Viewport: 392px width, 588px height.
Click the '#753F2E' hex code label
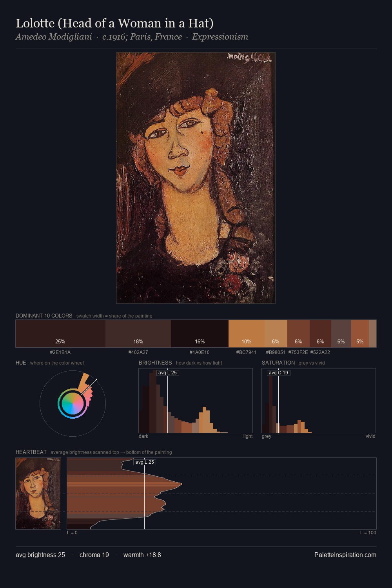tap(298, 352)
